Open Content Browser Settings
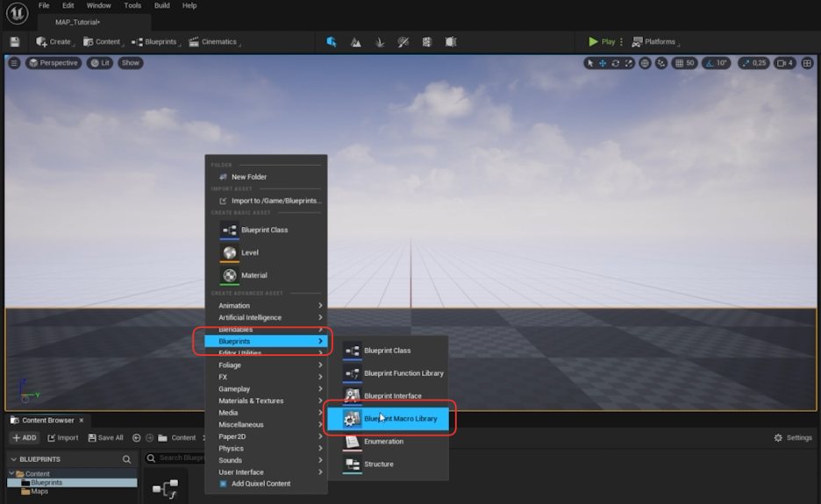The width and height of the screenshot is (821, 504). click(793, 437)
